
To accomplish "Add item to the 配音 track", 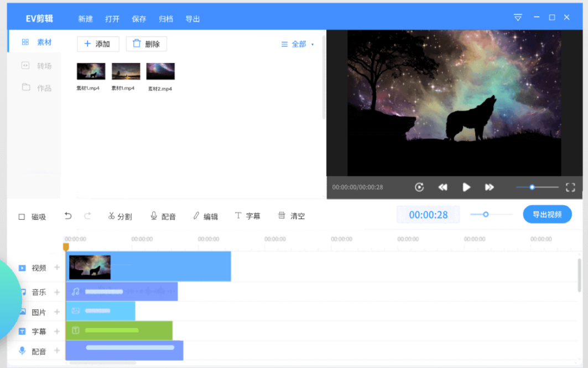I will [x=57, y=350].
